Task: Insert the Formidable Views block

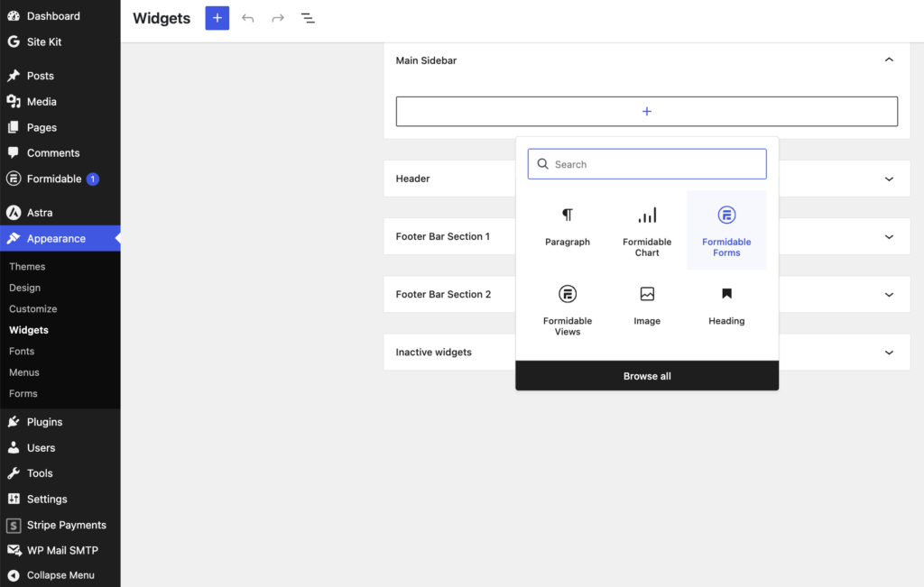Action: coord(568,309)
